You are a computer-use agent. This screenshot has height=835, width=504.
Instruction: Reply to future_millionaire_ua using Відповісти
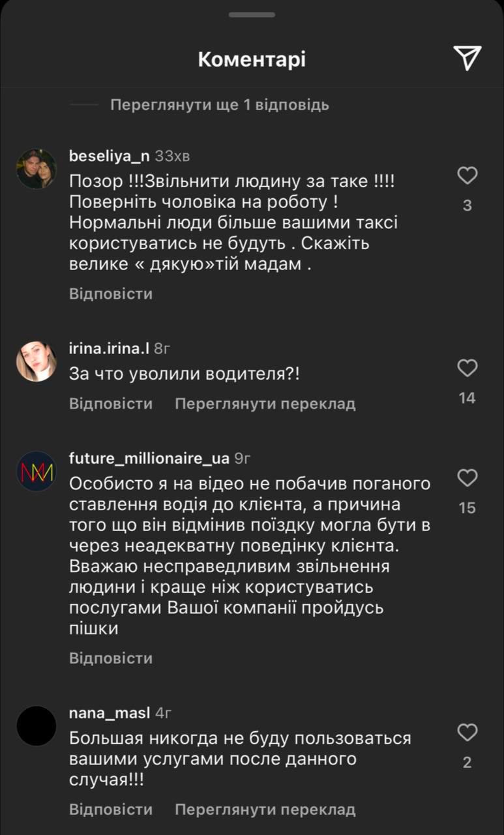click(110, 658)
